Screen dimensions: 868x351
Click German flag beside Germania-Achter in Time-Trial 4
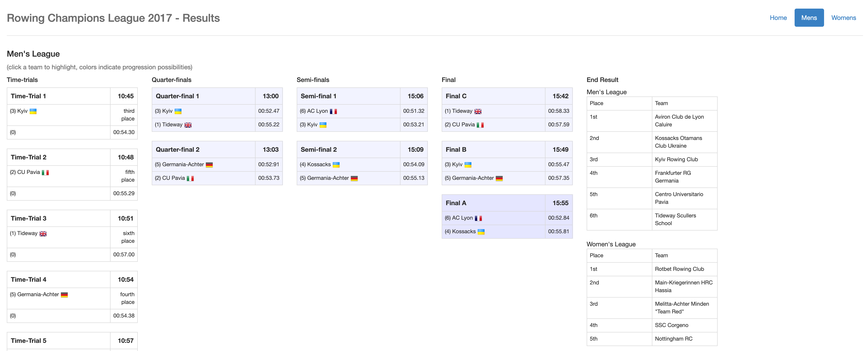click(64, 295)
